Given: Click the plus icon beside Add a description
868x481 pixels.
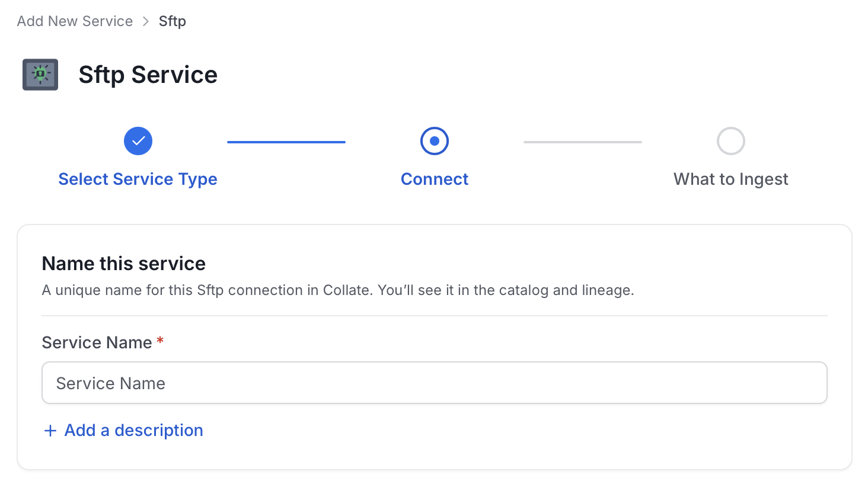Looking at the screenshot, I should pyautogui.click(x=50, y=431).
